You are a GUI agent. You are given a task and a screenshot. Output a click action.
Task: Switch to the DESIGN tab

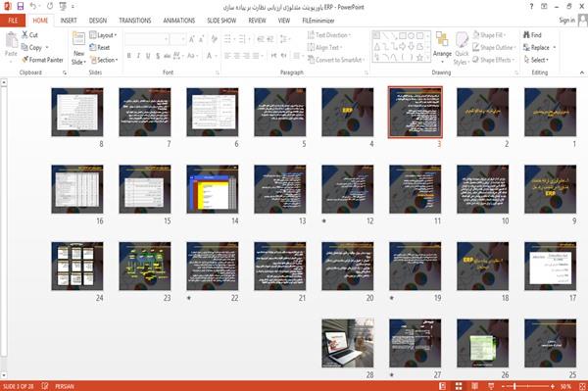[98, 21]
